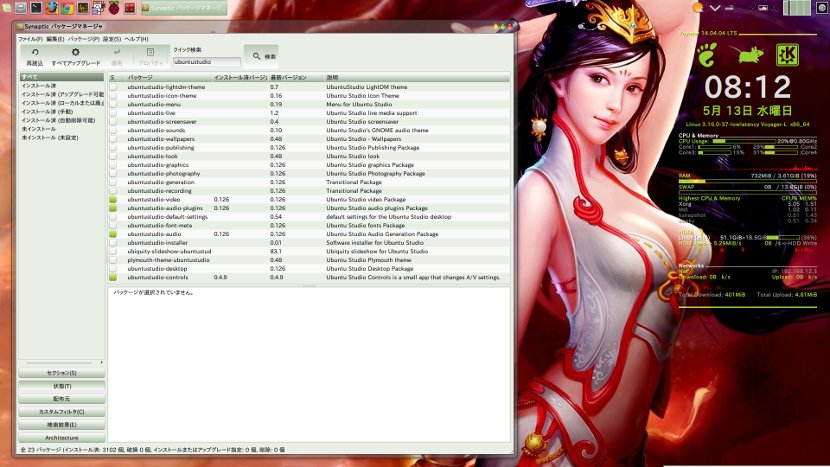
Task: Sort by the パッケージ column header
Action: pos(168,78)
